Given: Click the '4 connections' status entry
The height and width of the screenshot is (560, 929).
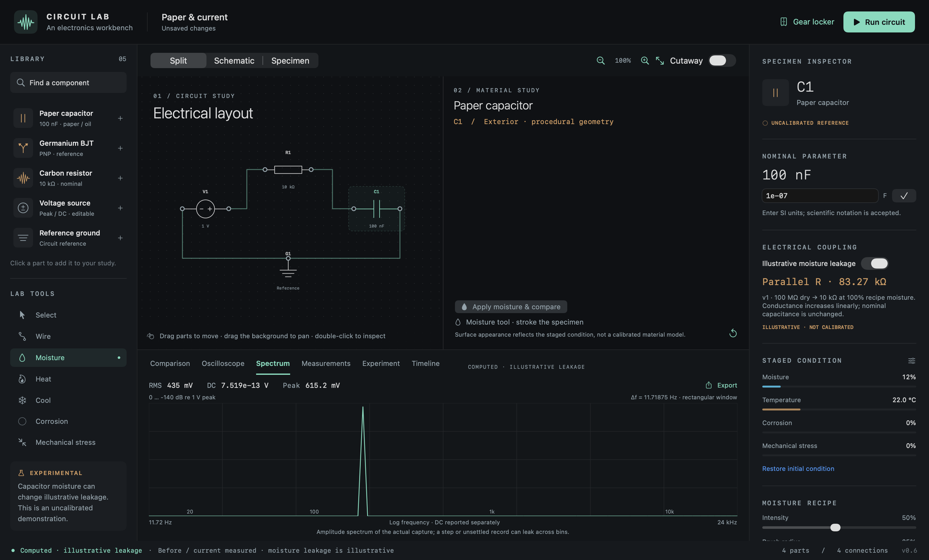Looking at the screenshot, I should click(x=862, y=550).
